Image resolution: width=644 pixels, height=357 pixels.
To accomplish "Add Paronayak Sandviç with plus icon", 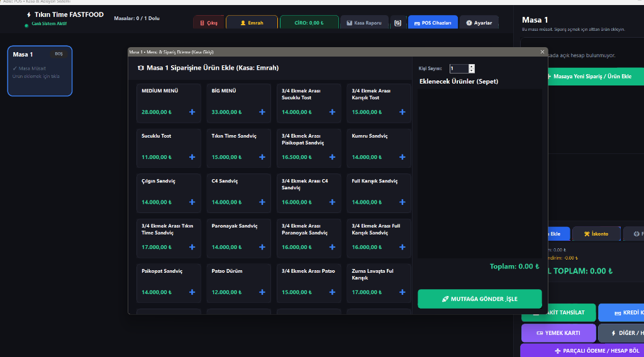I will [x=262, y=247].
